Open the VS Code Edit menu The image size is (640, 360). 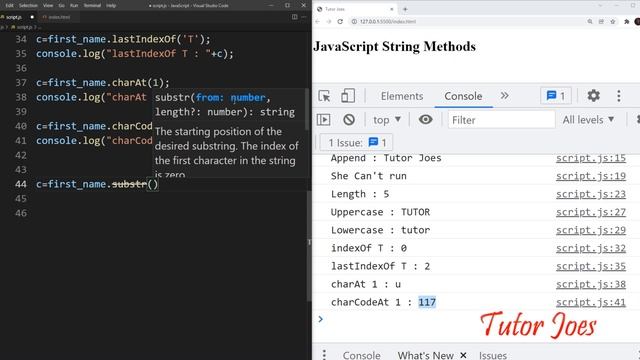pyautogui.click(x=9, y=5)
